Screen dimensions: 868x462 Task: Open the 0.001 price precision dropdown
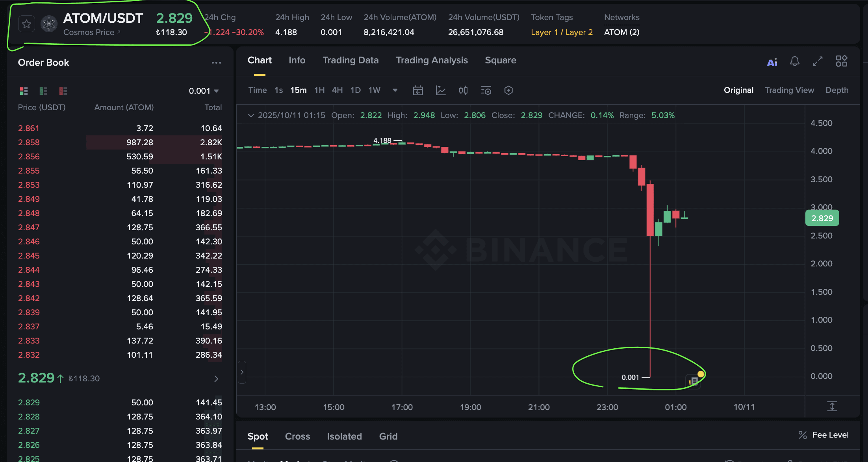click(x=204, y=91)
